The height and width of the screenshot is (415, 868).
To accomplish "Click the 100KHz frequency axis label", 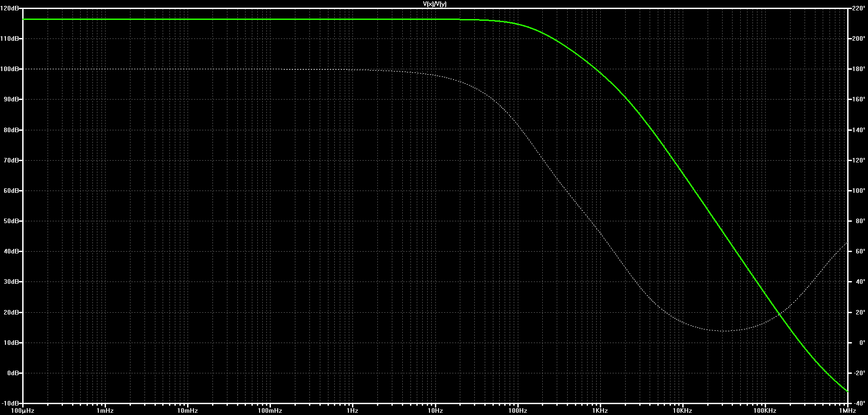I will pos(765,411).
